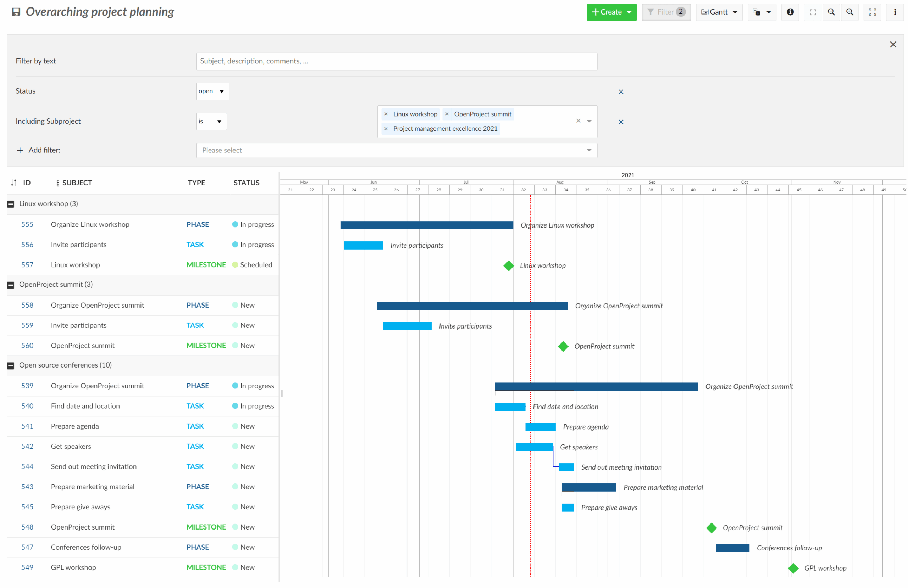Open work package 555 Organize Linux workshop

click(27, 224)
